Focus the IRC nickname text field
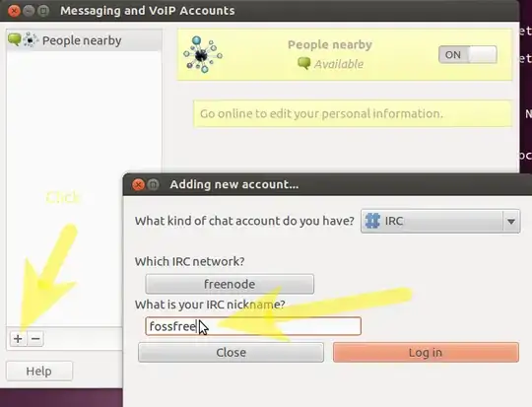532x407 pixels. tap(253, 326)
